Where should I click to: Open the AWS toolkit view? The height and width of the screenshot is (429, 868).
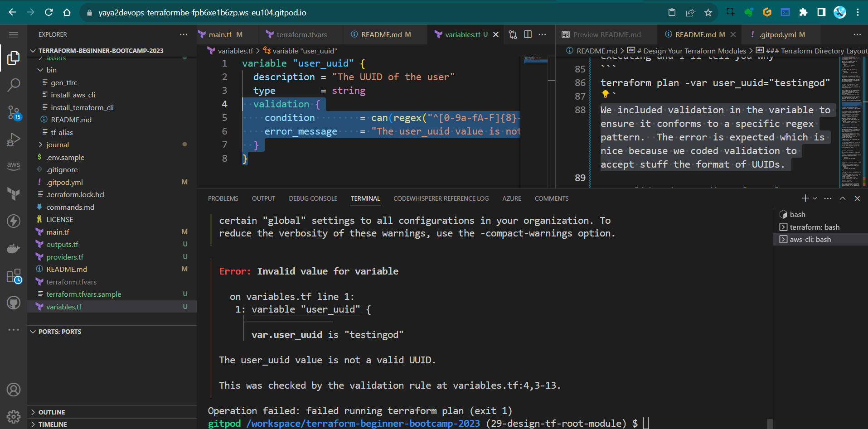tap(14, 166)
